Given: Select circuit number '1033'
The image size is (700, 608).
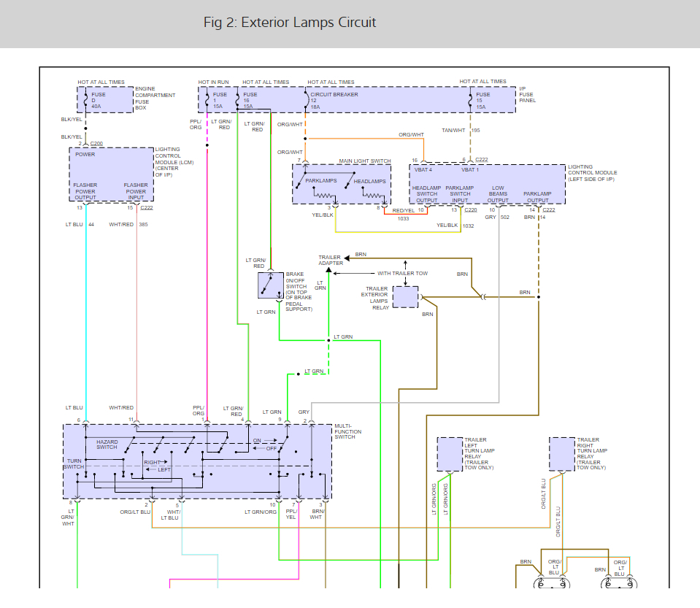Looking at the screenshot, I should pos(403,219).
